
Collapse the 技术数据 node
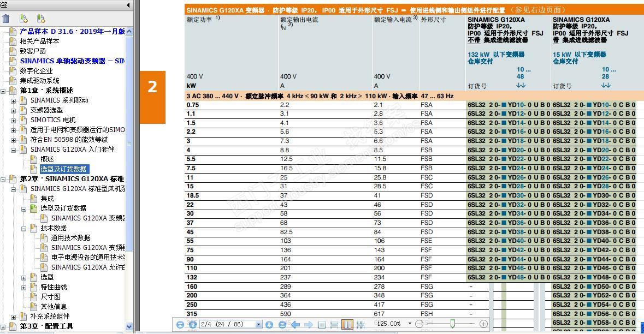coord(24,228)
